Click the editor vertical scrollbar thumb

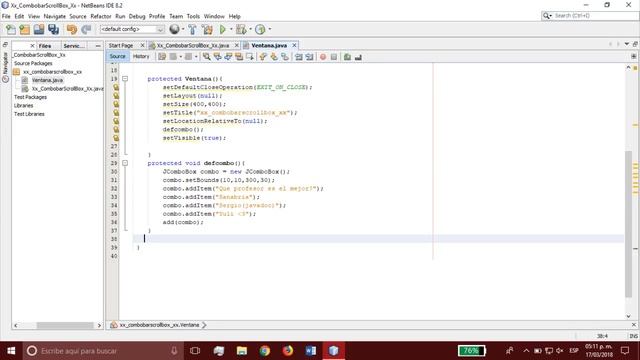[629, 224]
